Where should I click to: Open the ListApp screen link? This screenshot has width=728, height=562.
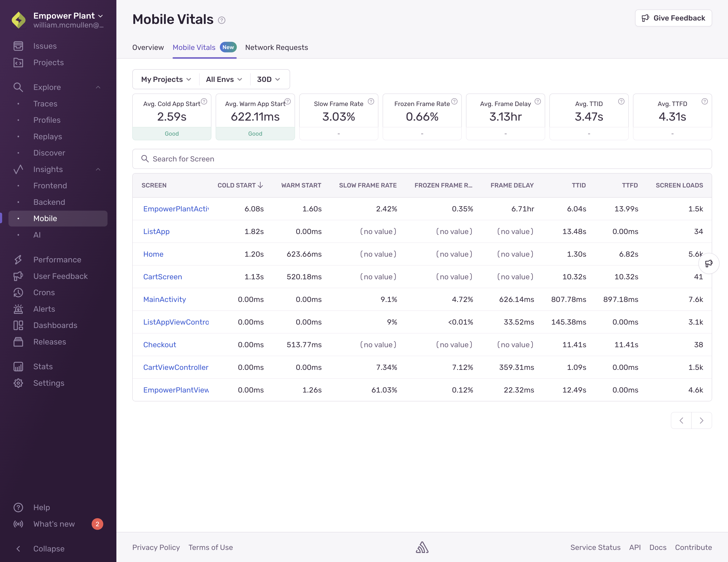156,231
